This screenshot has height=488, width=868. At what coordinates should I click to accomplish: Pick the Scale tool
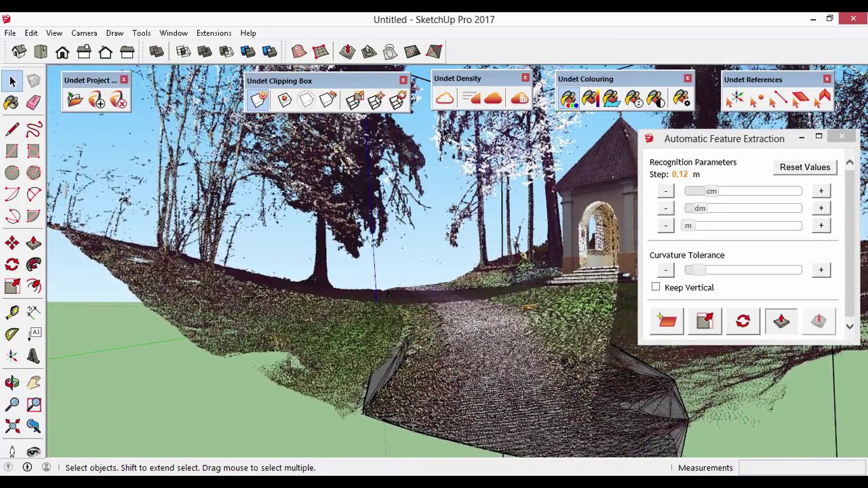coord(12,287)
